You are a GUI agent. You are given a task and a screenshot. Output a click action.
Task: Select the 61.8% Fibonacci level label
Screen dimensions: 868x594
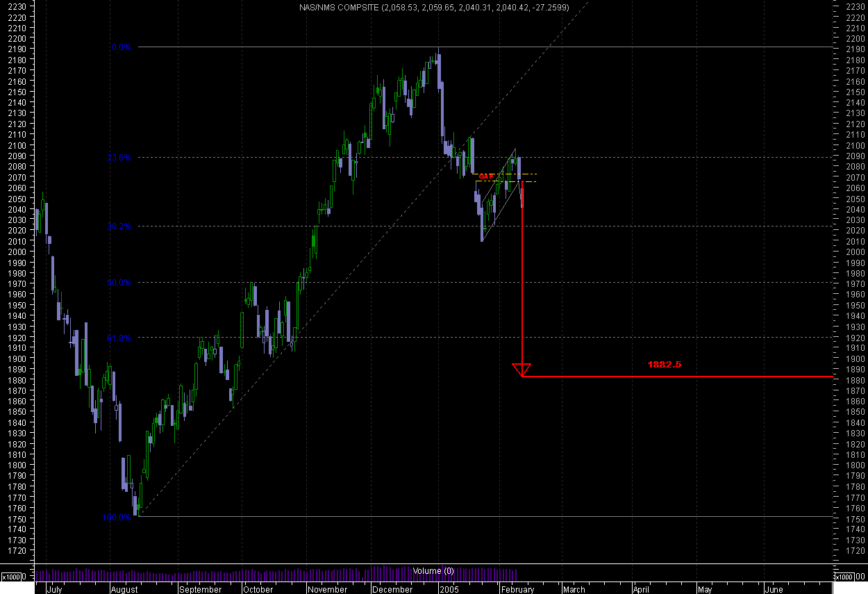click(119, 338)
